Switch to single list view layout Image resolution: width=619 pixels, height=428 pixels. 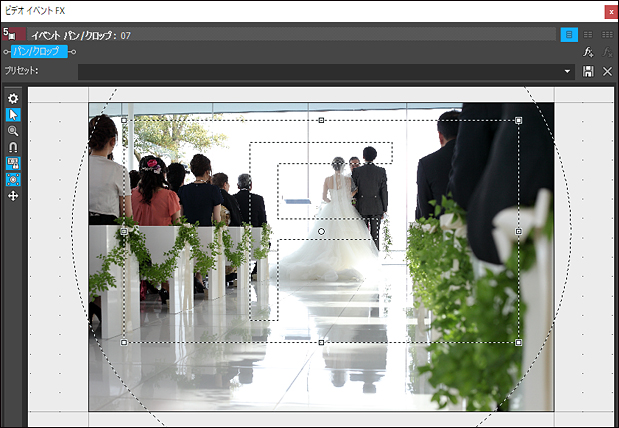coord(569,35)
